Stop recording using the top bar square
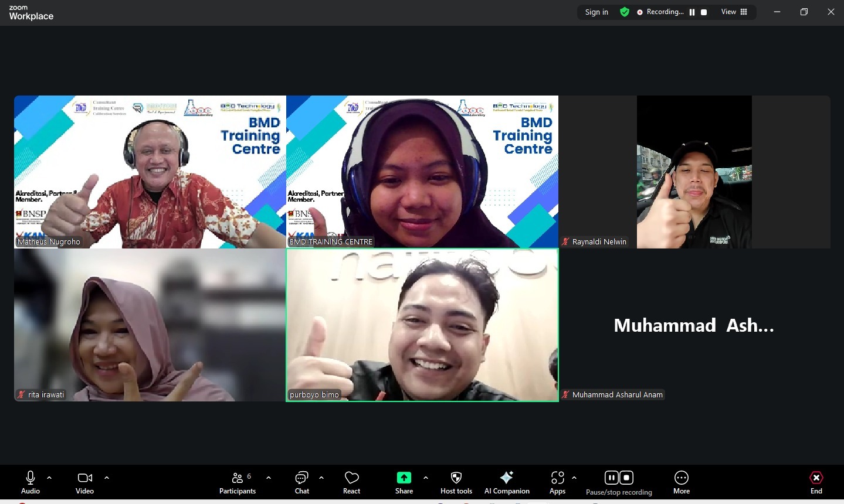This screenshot has width=844, height=504. pyautogui.click(x=704, y=12)
